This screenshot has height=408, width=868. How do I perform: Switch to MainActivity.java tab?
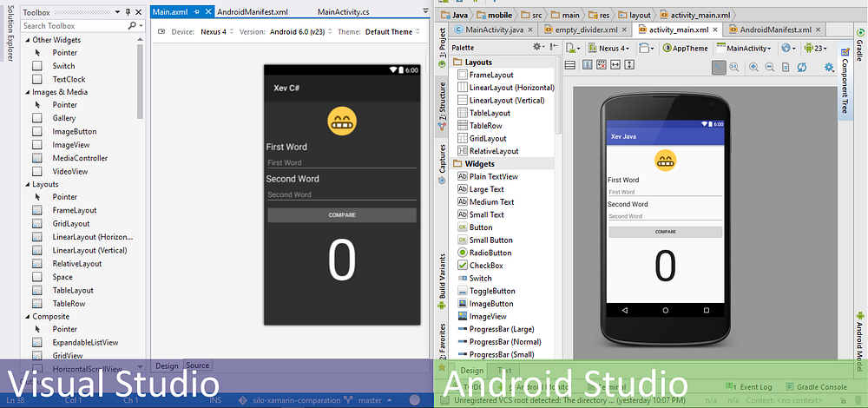pyautogui.click(x=493, y=30)
